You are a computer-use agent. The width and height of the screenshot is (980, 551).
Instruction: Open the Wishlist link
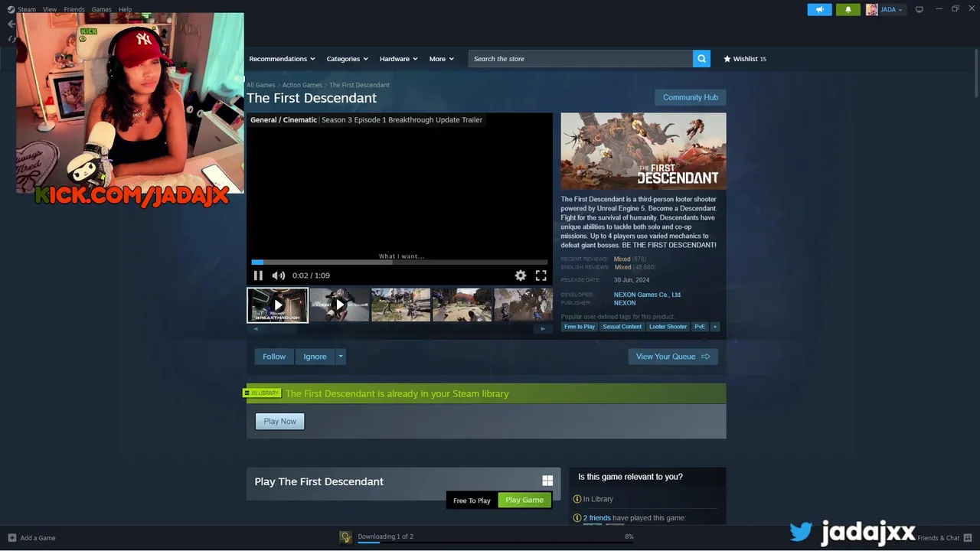tap(745, 59)
